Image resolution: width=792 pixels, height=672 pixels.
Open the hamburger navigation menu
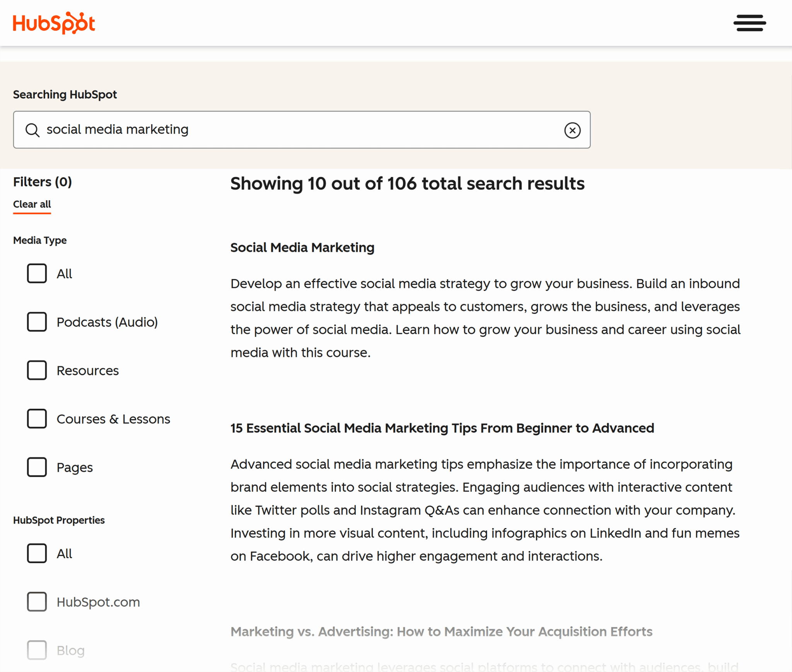(x=749, y=23)
